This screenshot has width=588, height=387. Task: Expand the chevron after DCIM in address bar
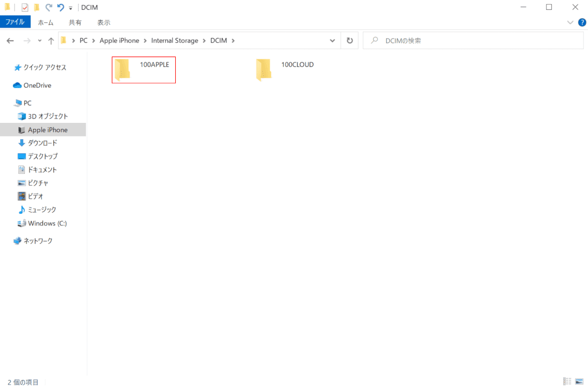(233, 41)
